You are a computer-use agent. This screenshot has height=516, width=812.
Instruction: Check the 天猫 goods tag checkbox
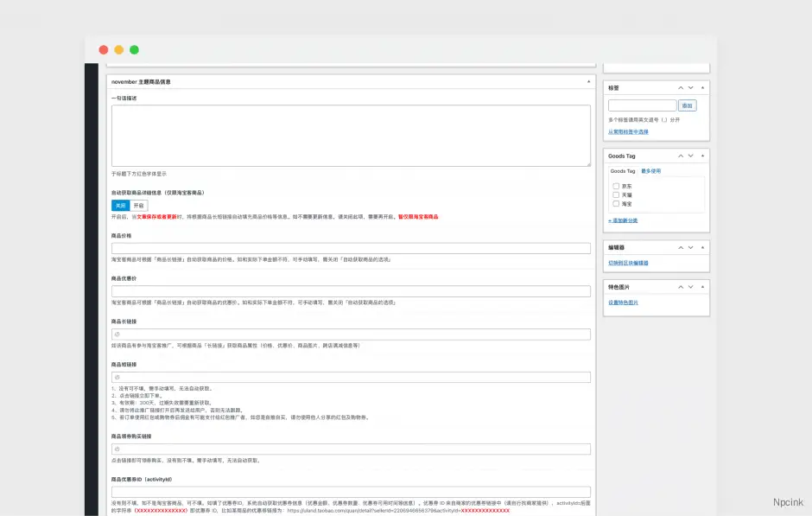coord(615,194)
